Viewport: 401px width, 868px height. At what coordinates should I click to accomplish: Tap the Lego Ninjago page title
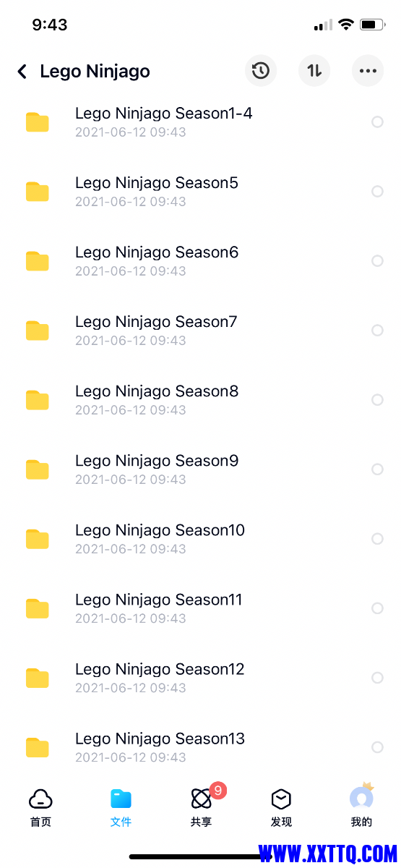[95, 72]
